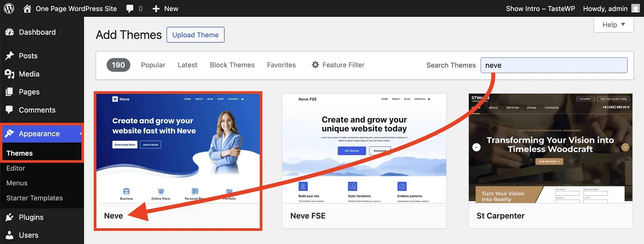Select the 190 results count tab
Image resolution: width=644 pixels, height=244 pixels.
coord(118,65)
